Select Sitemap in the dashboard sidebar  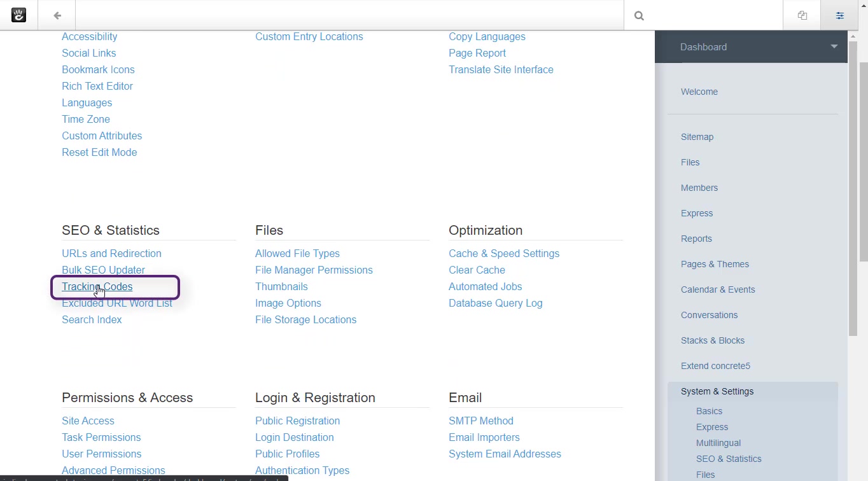697,137
